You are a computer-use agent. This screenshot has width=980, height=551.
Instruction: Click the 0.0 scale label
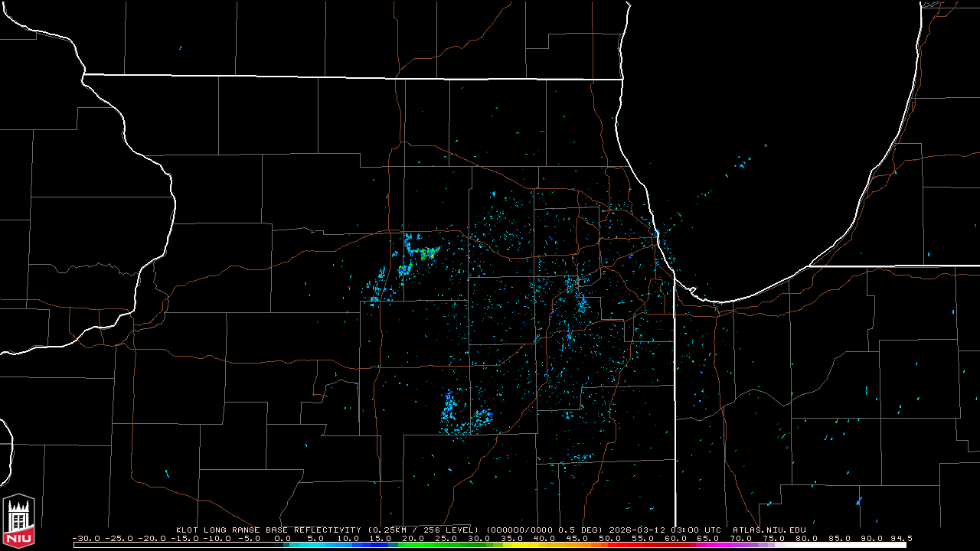pos(283,538)
